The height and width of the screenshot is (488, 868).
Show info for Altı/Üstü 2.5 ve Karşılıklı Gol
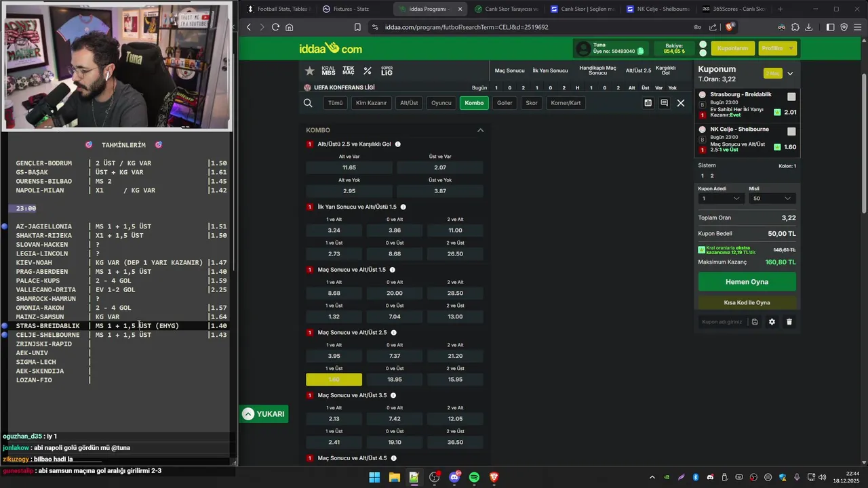tap(397, 144)
